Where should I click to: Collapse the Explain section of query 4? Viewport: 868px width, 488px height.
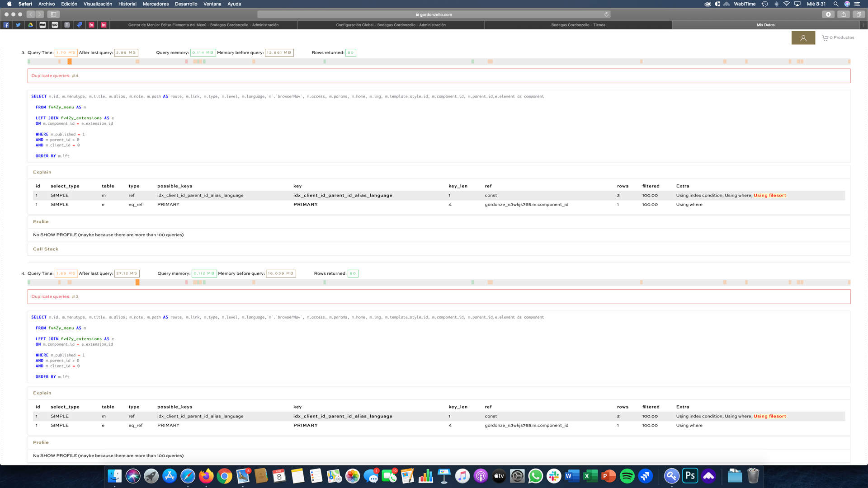click(x=42, y=393)
